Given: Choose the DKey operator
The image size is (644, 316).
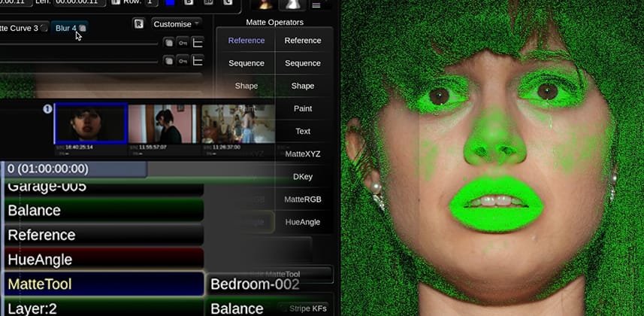Looking at the screenshot, I should click(303, 177).
